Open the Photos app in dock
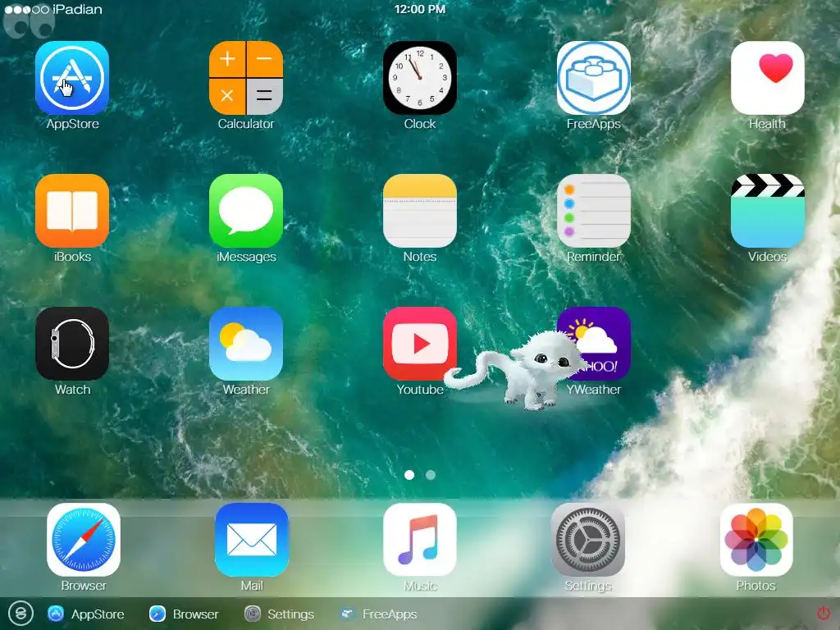 click(x=756, y=540)
